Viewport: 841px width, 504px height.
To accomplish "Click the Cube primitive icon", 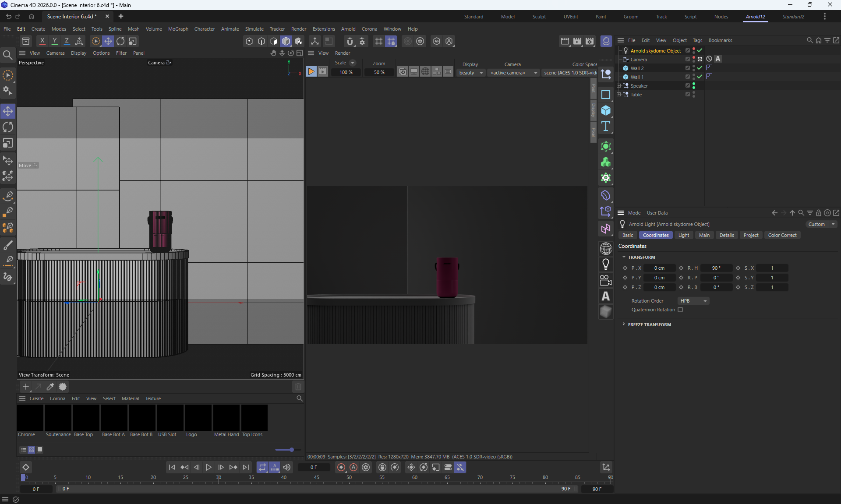I will pyautogui.click(x=606, y=110).
